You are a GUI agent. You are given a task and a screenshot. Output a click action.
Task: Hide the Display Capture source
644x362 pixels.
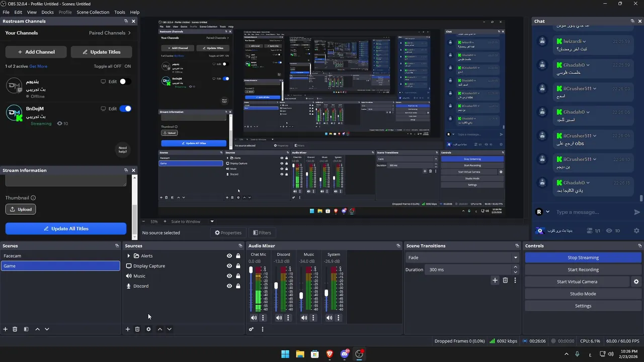[229, 266]
